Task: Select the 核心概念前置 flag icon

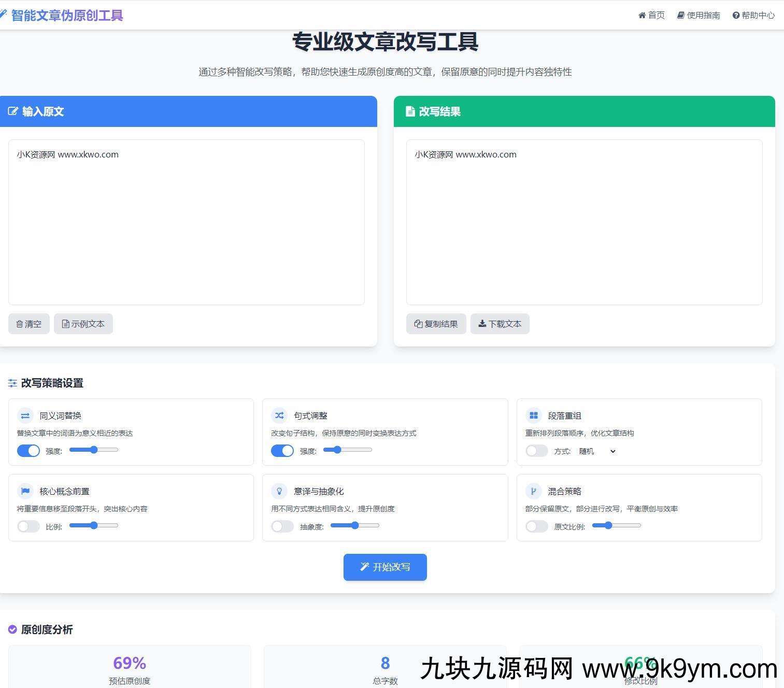Action: pyautogui.click(x=25, y=491)
